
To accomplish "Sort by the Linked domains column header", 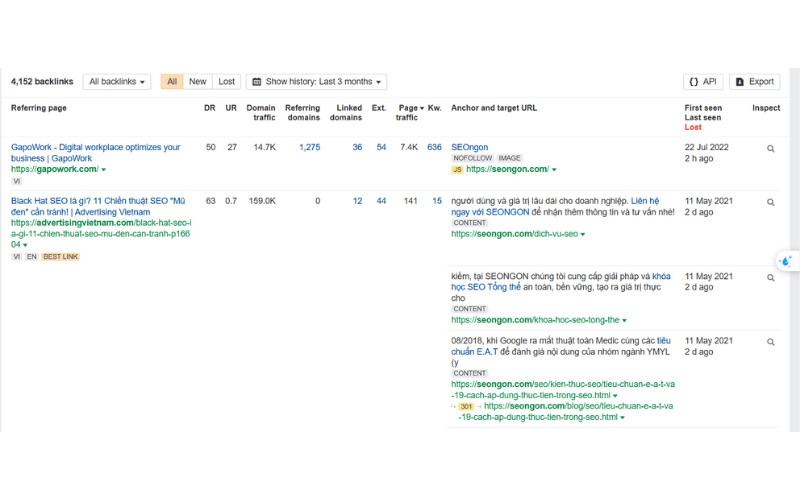I will pyautogui.click(x=346, y=113).
